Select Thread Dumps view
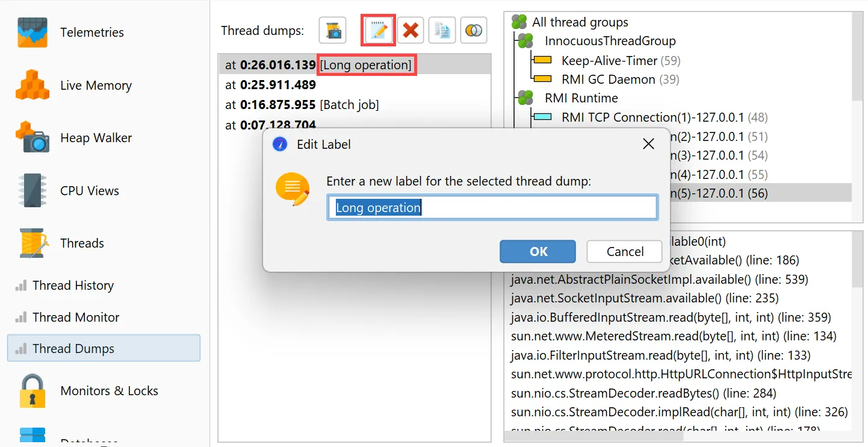Image resolution: width=868 pixels, height=447 pixels. [104, 348]
